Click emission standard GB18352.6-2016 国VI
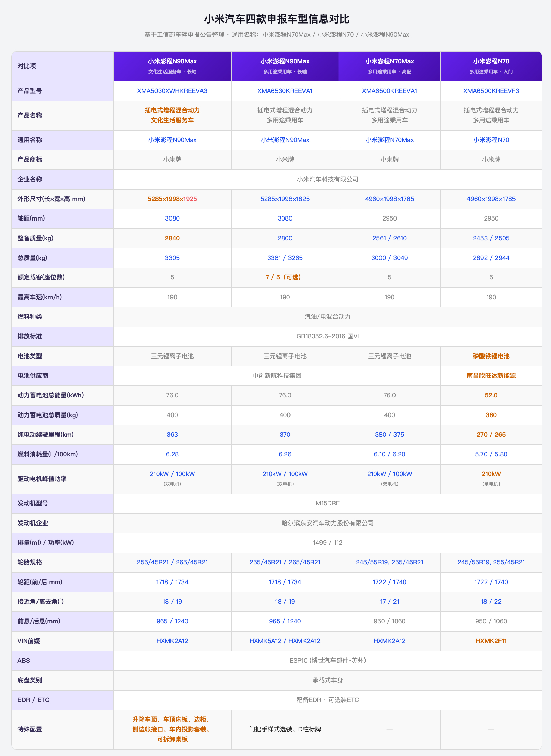This screenshot has width=551, height=756. tap(327, 336)
